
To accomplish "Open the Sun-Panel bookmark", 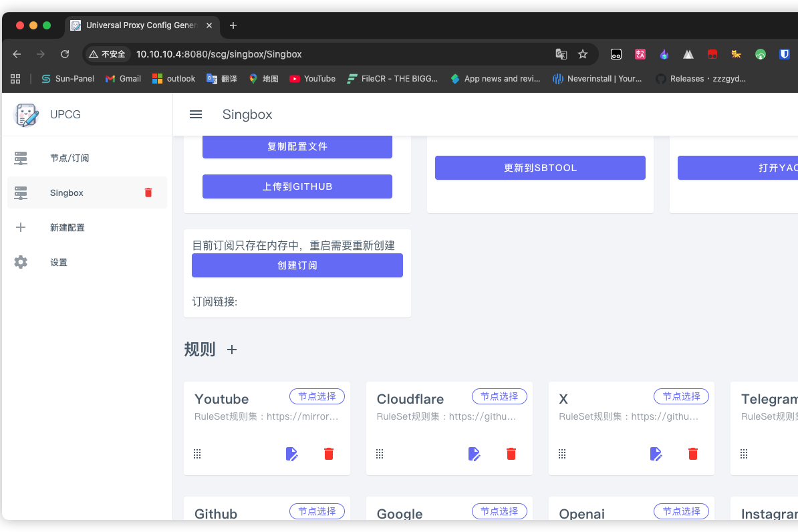I will [x=68, y=79].
